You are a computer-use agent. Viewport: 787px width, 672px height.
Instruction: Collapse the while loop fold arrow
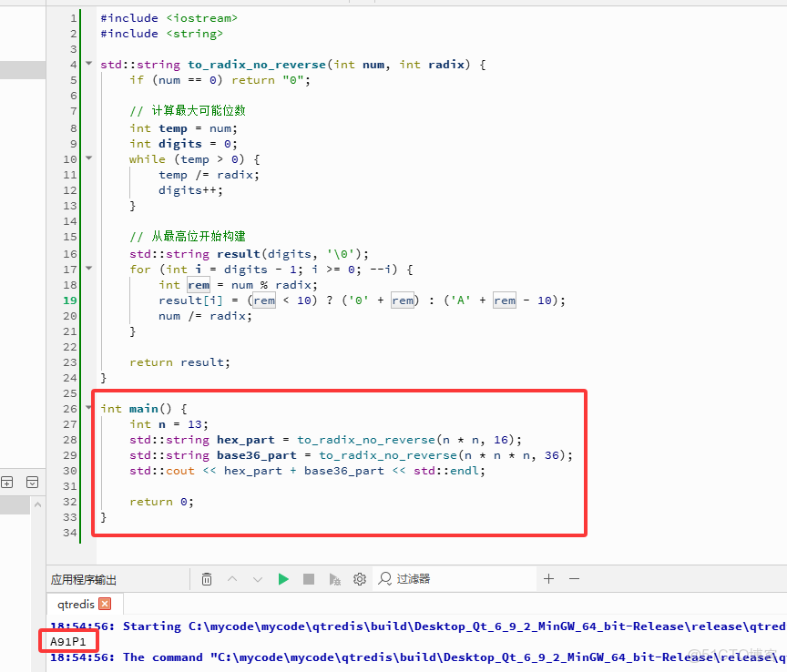(x=89, y=158)
